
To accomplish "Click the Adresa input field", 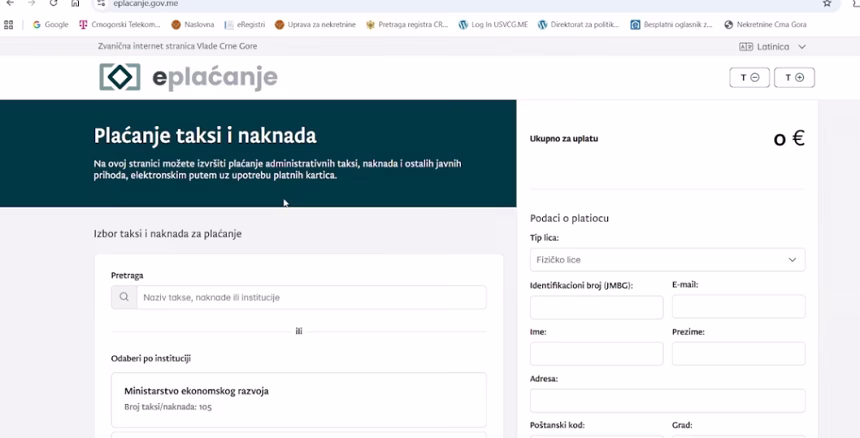I will point(667,401).
